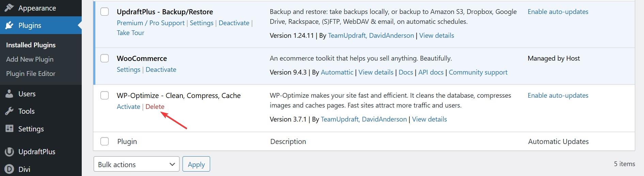Toggle the select-all checkbox in table footer
Screen dimensions: 644x176
click(105, 141)
